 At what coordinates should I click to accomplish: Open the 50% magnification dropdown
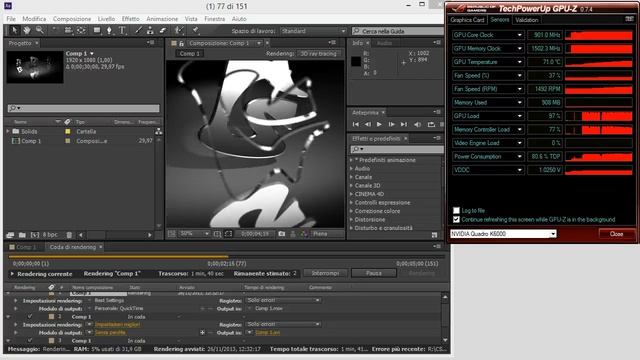(x=194, y=234)
